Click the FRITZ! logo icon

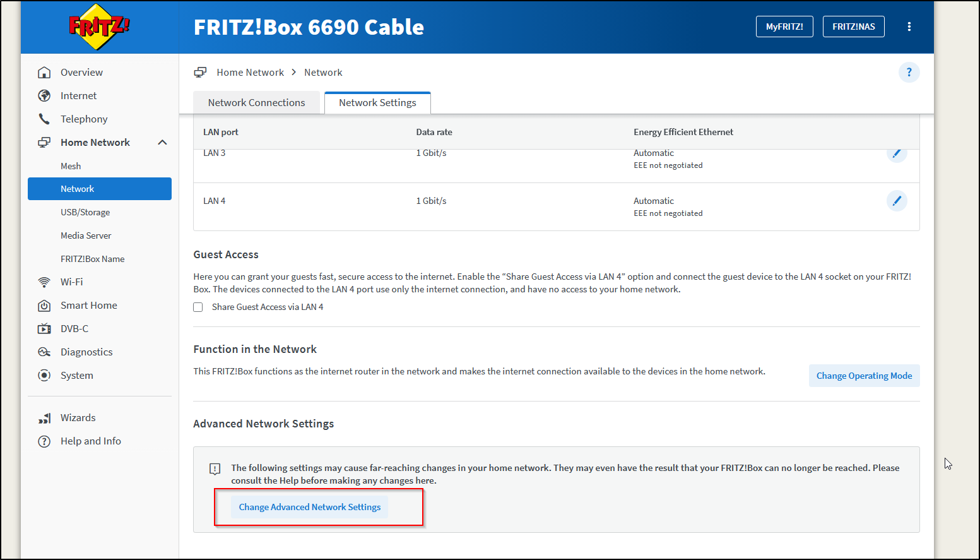[99, 27]
